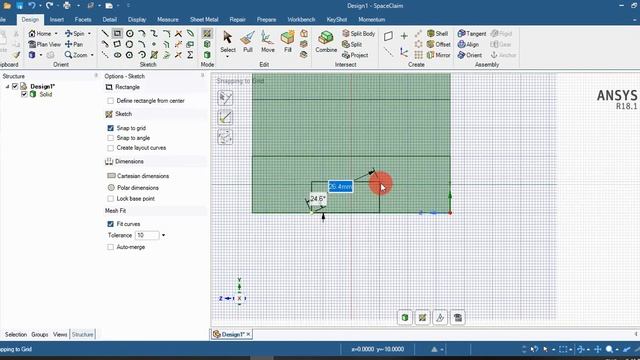640x360 pixels.
Task: Enable Snap to angle checkbox
Action: point(110,138)
